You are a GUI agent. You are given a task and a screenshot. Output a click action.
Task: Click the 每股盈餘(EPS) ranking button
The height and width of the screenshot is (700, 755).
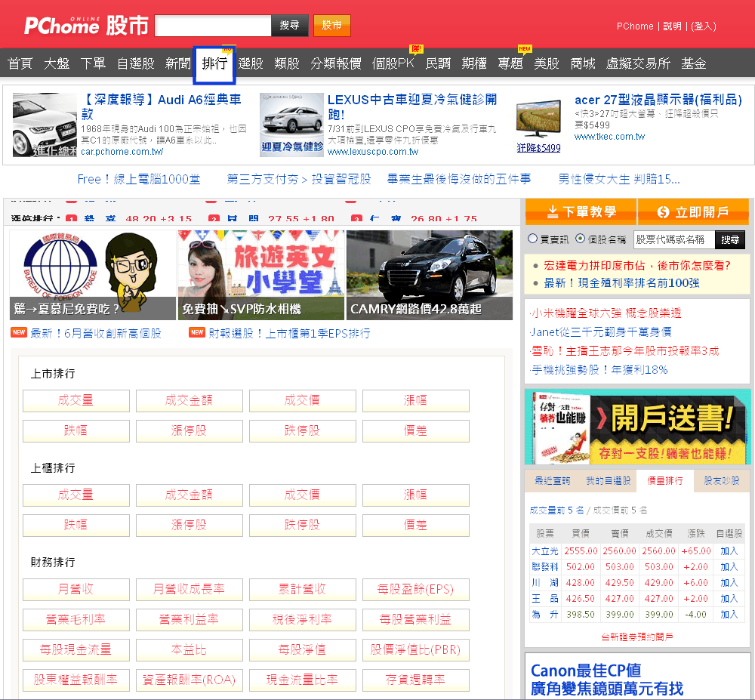(x=415, y=589)
